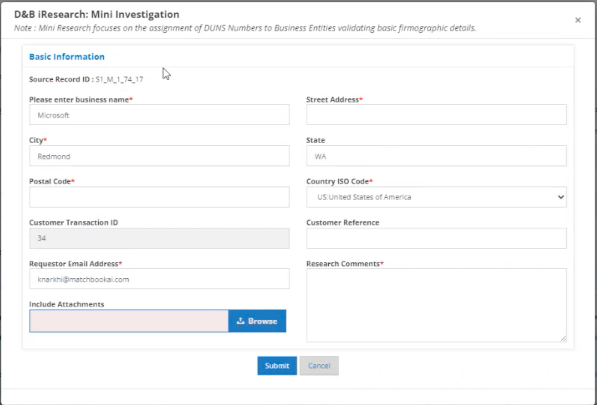Click into Research Comments text area
Viewport: 597px width, 405px height.
(x=436, y=305)
